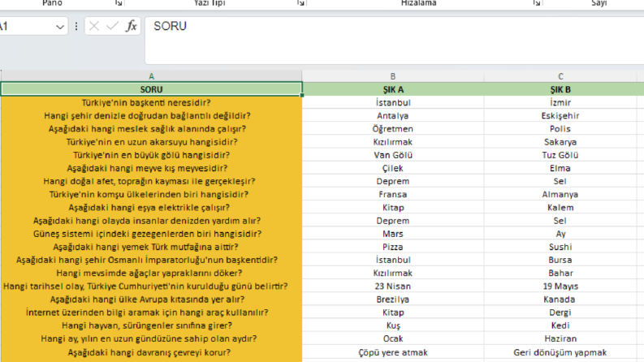644x362 pixels.
Task: Open the Hizalama dialog launcher
Action: click(536, 3)
